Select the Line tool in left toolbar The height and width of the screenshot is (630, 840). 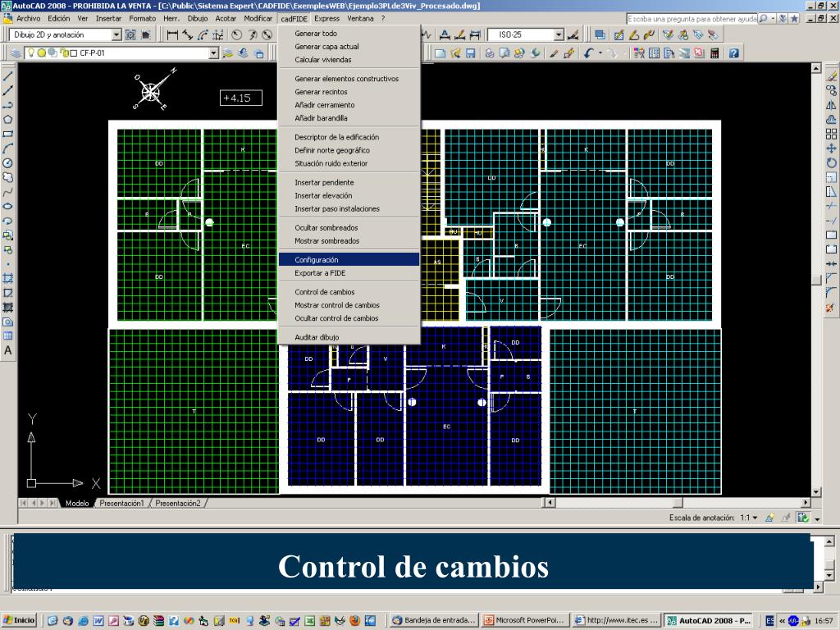coord(7,76)
